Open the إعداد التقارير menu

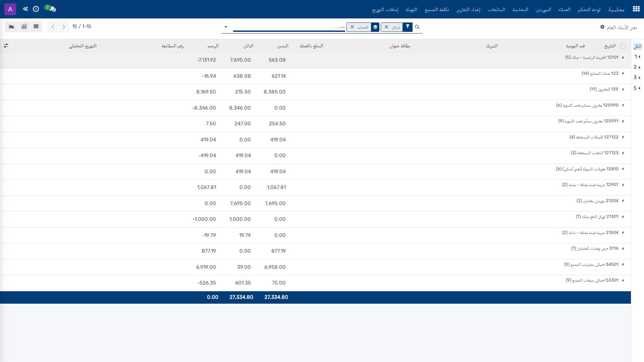point(468,9)
